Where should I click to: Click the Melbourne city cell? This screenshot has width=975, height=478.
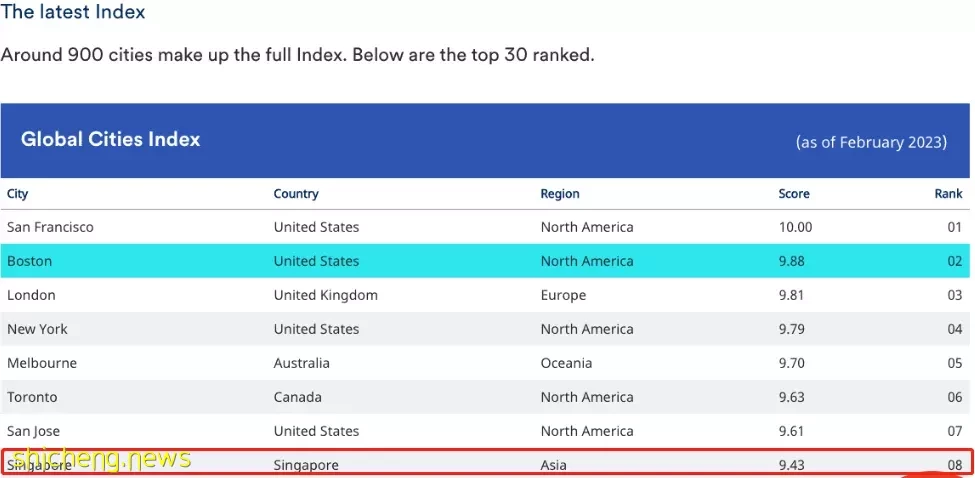point(42,363)
